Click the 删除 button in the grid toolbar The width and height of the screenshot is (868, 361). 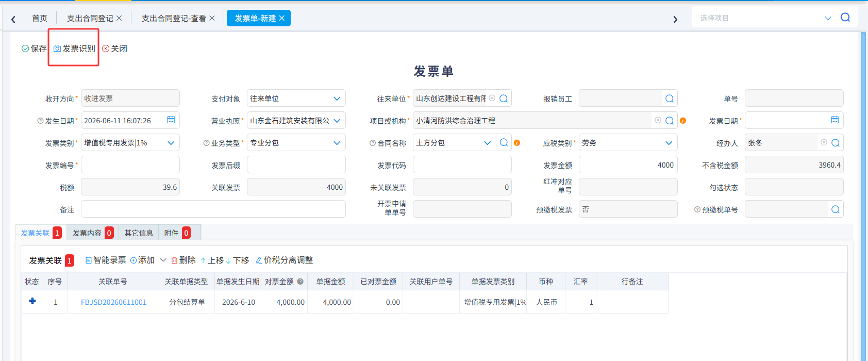183,260
